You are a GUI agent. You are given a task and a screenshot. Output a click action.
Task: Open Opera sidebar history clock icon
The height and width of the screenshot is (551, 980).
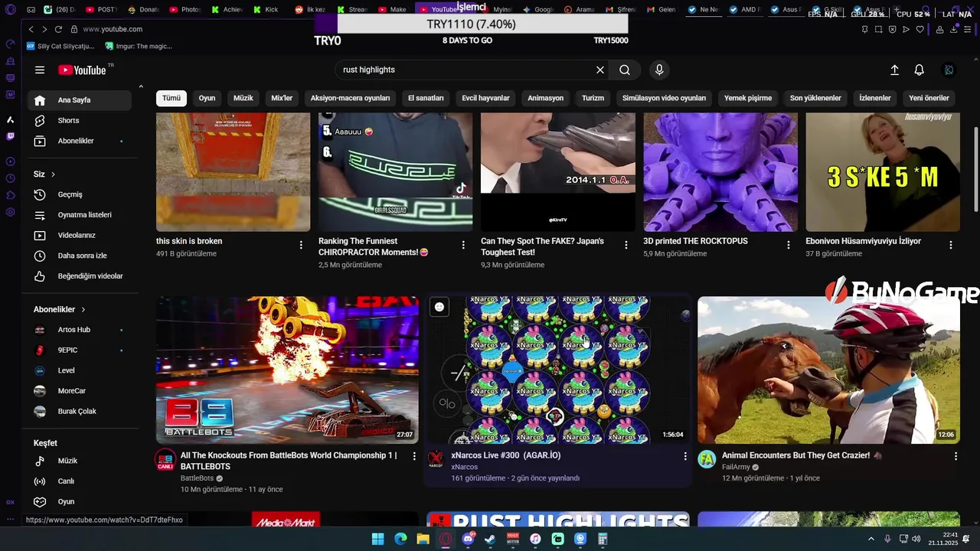pos(10,178)
